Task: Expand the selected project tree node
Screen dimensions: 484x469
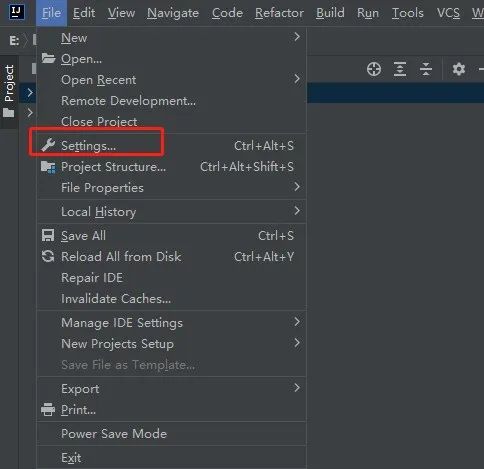Action: 30,92
